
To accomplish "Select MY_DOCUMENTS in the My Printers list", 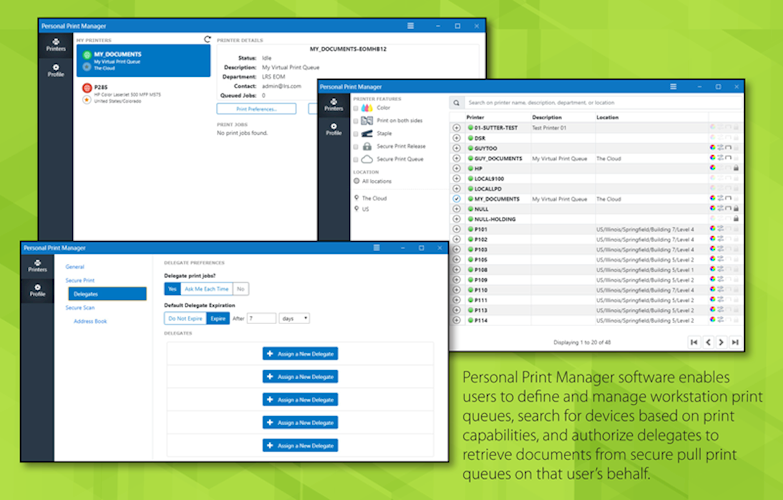I will (x=143, y=60).
